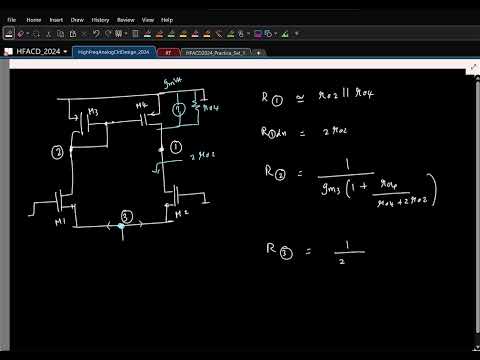Click the Paste clipboard icon

(73, 34)
